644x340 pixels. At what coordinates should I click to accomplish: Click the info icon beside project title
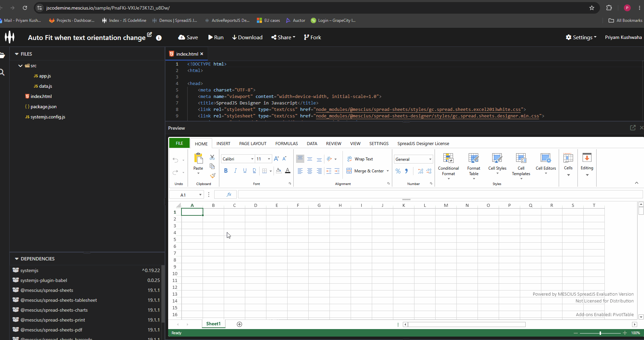159,38
